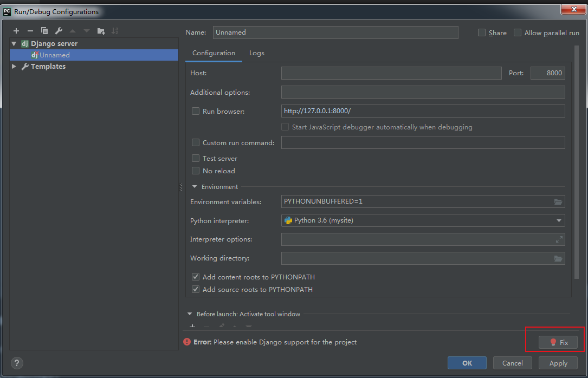Click the Remove Configuration minus icon
This screenshot has height=378, width=588.
point(30,31)
